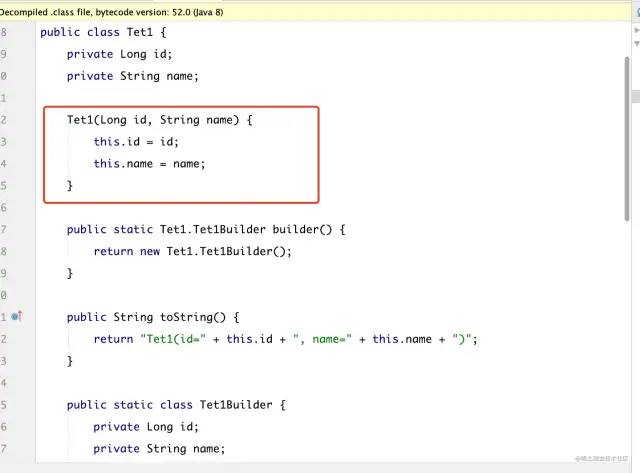Click the vertical editor scrollbar thumb
640x473 pixels.
(627, 139)
